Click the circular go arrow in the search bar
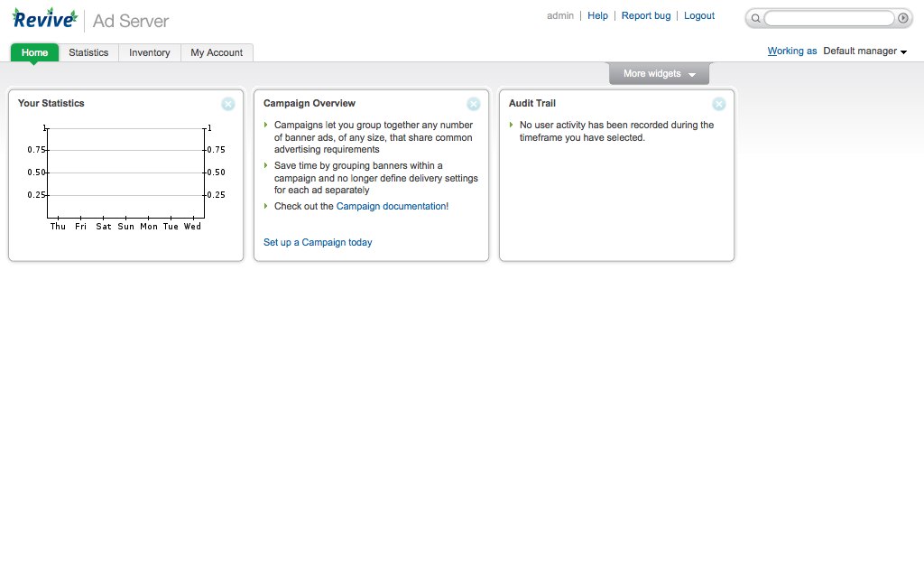This screenshot has height=578, width=924. point(902,17)
